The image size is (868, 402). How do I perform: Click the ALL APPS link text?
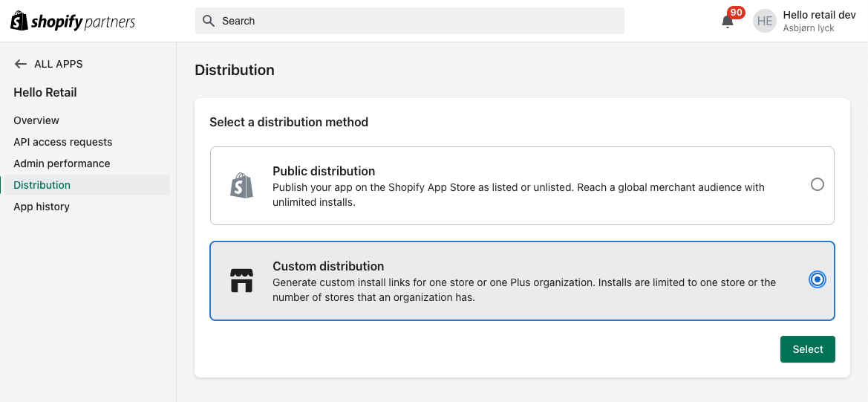point(59,64)
